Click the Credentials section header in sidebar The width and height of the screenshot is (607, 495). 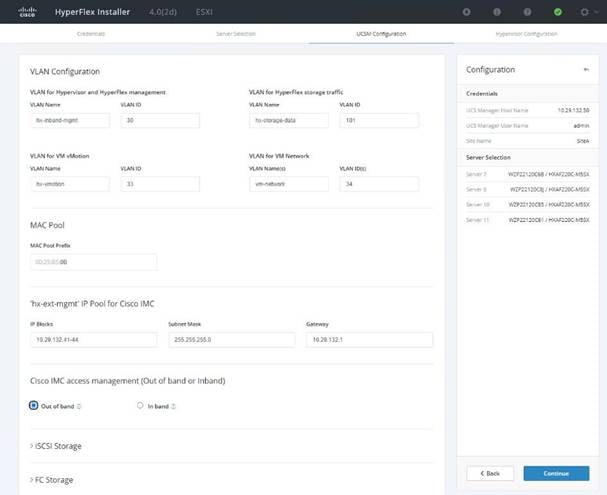(x=482, y=94)
